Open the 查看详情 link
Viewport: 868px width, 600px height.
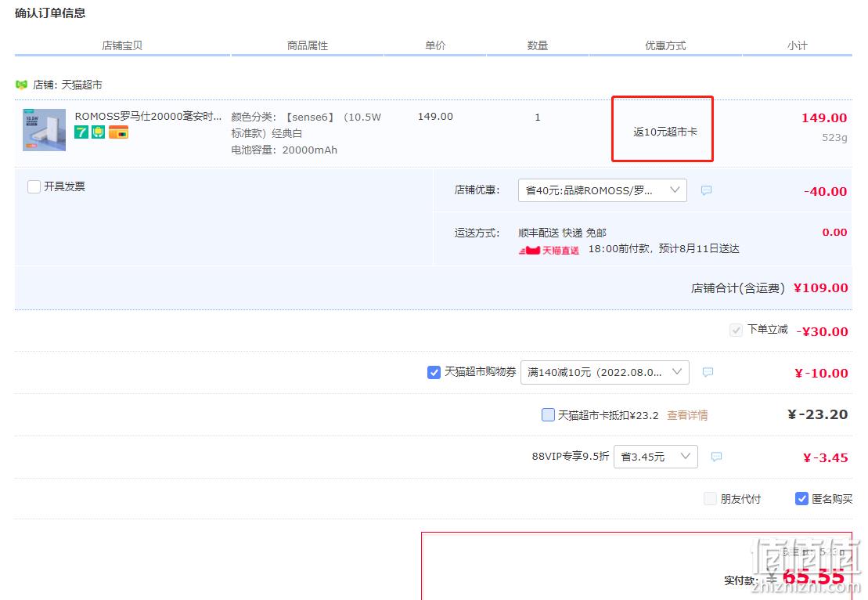pyautogui.click(x=687, y=415)
